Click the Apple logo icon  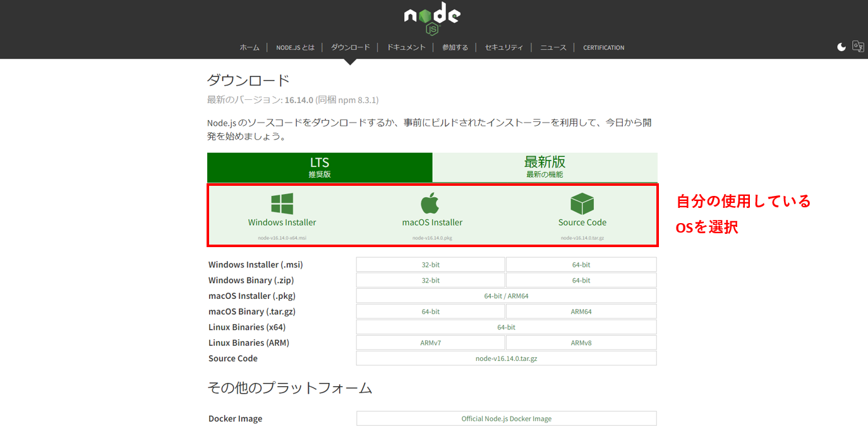[430, 203]
